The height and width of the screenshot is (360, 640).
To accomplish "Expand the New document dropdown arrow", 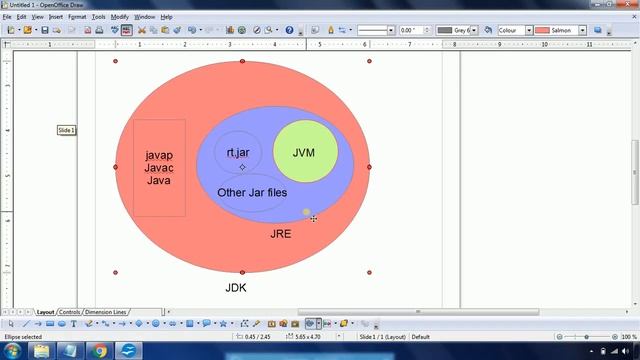I will 19,30.
